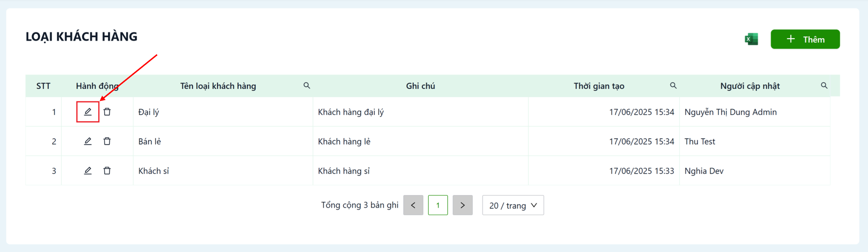The width and height of the screenshot is (868, 252).
Task: Export list using the Excel icon
Action: [x=751, y=39]
